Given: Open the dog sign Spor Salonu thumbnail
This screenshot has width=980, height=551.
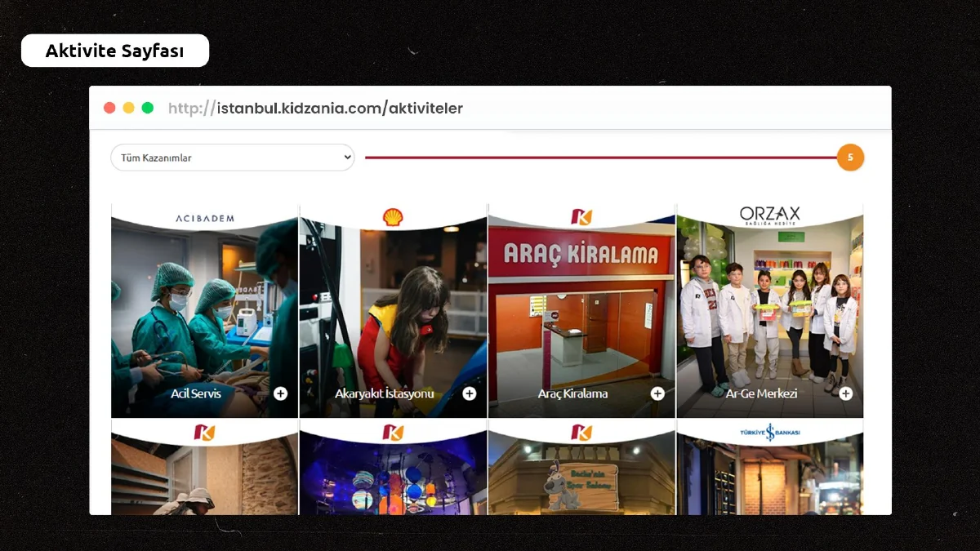Looking at the screenshot, I should point(581,467).
